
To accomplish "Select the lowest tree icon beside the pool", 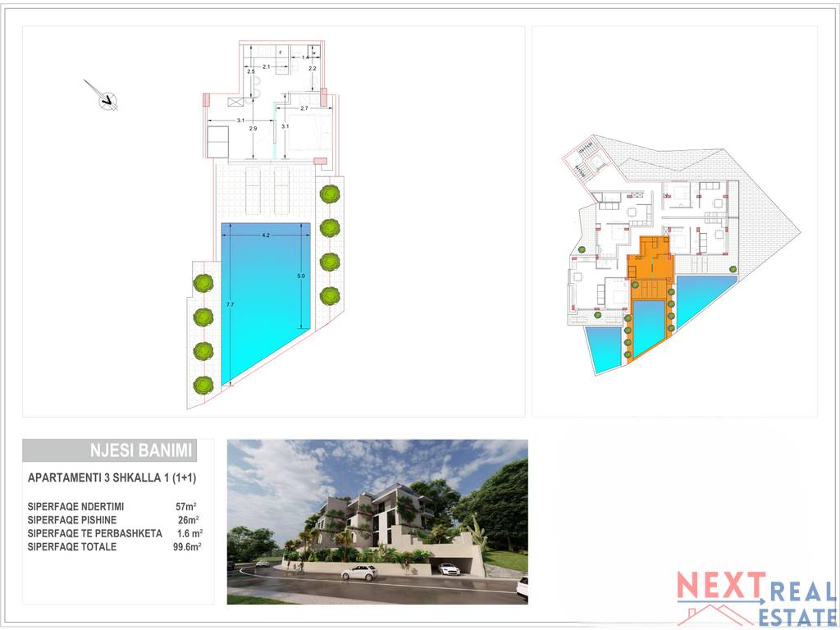I will 201,382.
